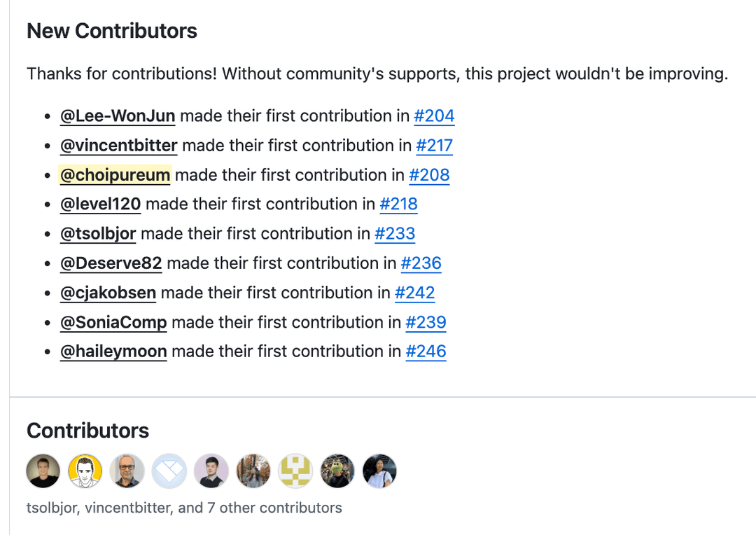Click the yellow-background sketch drawing avatar
Screen dimensions: 756x535
point(85,471)
